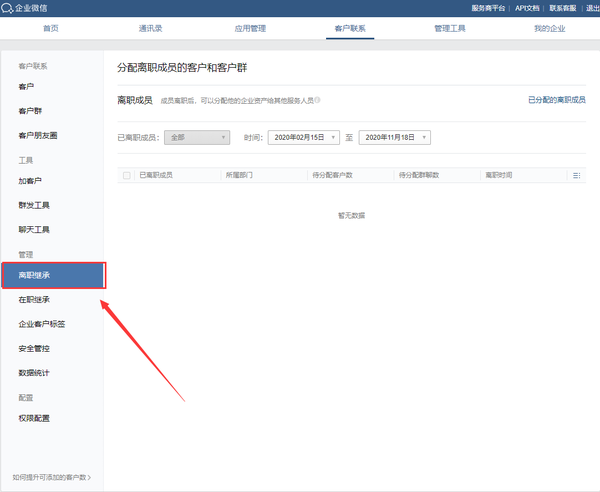The height and width of the screenshot is (492, 600).
Task: Open the start date 2020年02月15日 dropdown
Action: click(x=303, y=137)
